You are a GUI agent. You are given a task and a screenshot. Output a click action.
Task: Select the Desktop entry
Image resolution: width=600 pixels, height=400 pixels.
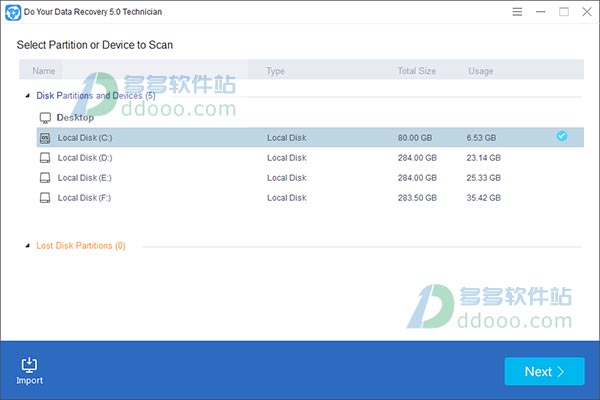[75, 118]
